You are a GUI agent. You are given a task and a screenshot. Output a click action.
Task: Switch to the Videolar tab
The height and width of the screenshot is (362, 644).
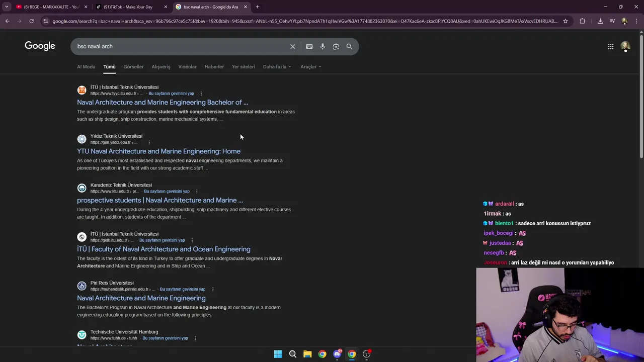coord(187,67)
